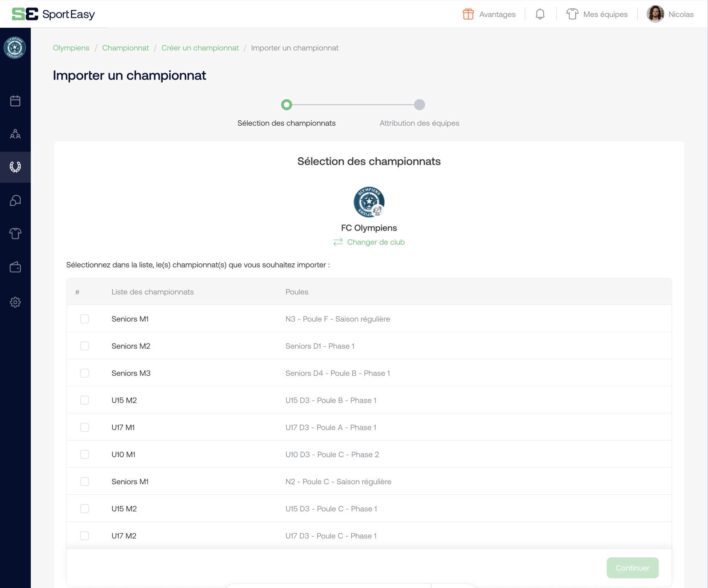
Task: Click the FC Olympiens club logo
Action: click(369, 202)
